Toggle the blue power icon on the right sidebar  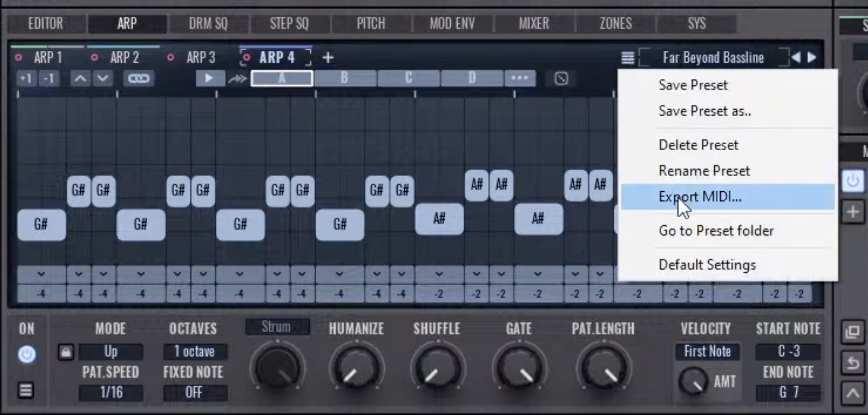point(852,181)
